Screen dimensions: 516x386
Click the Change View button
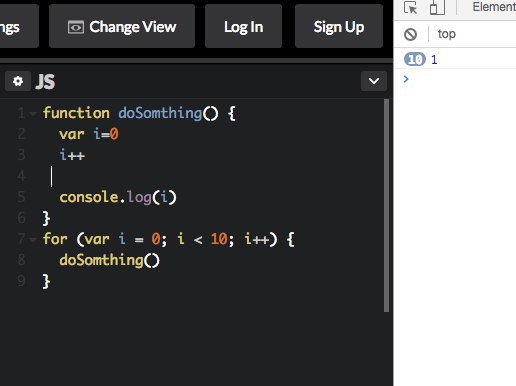pyautogui.click(x=122, y=26)
